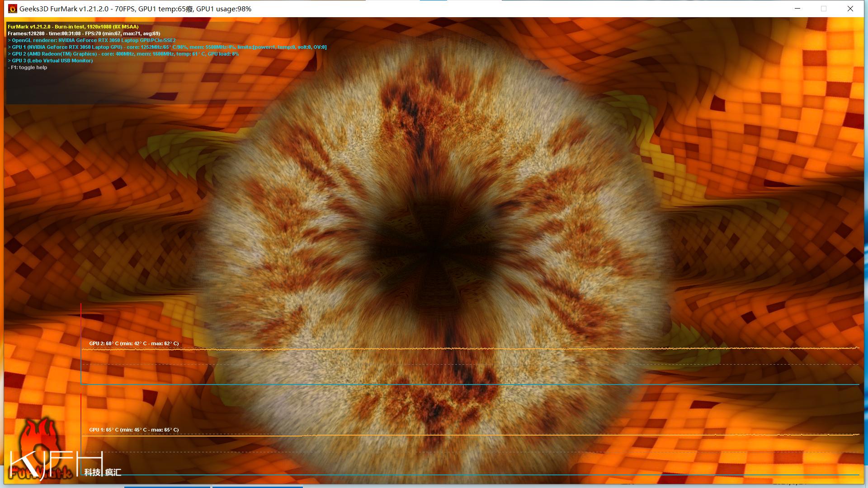Click the Frames and FPS statistics line
This screenshot has height=488, width=868.
(84, 33)
